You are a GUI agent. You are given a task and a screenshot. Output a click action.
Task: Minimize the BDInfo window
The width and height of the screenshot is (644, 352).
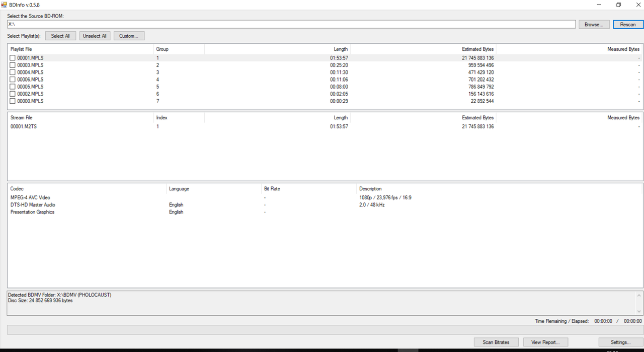point(598,5)
